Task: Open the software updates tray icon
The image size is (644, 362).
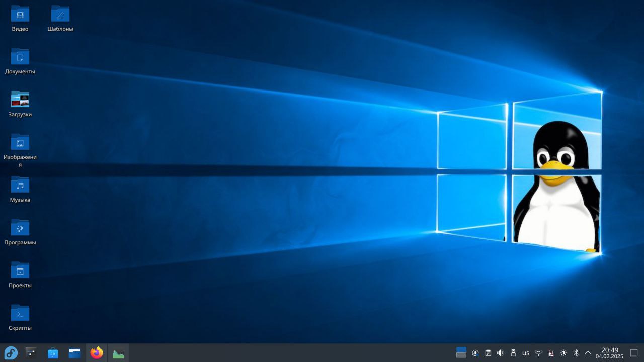Action: 475,353
